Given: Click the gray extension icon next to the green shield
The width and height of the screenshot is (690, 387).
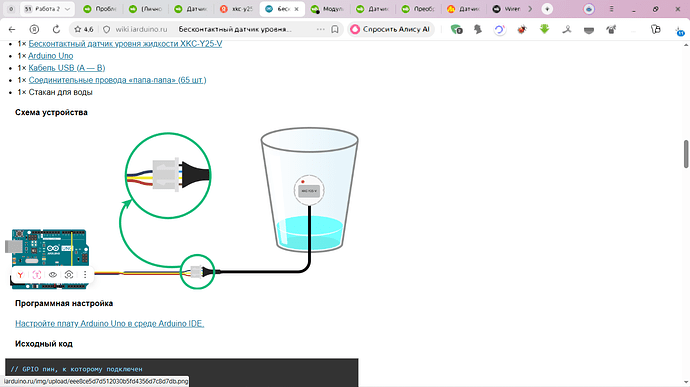Looking at the screenshot, I should click(x=478, y=29).
